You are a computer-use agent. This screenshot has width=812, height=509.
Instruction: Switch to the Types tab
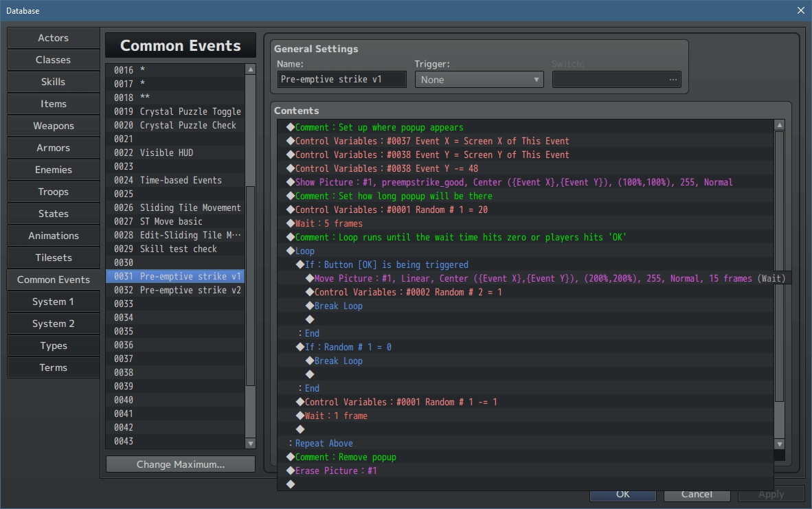point(54,346)
